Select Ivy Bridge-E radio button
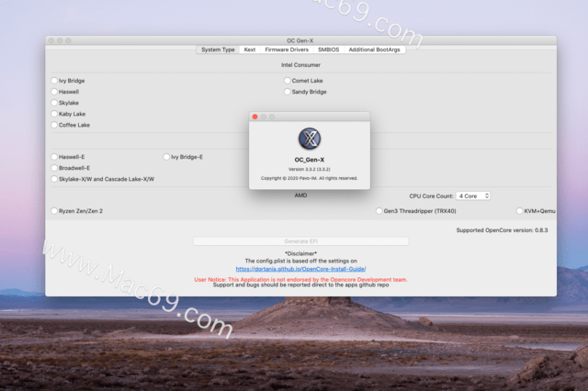 tap(166, 157)
